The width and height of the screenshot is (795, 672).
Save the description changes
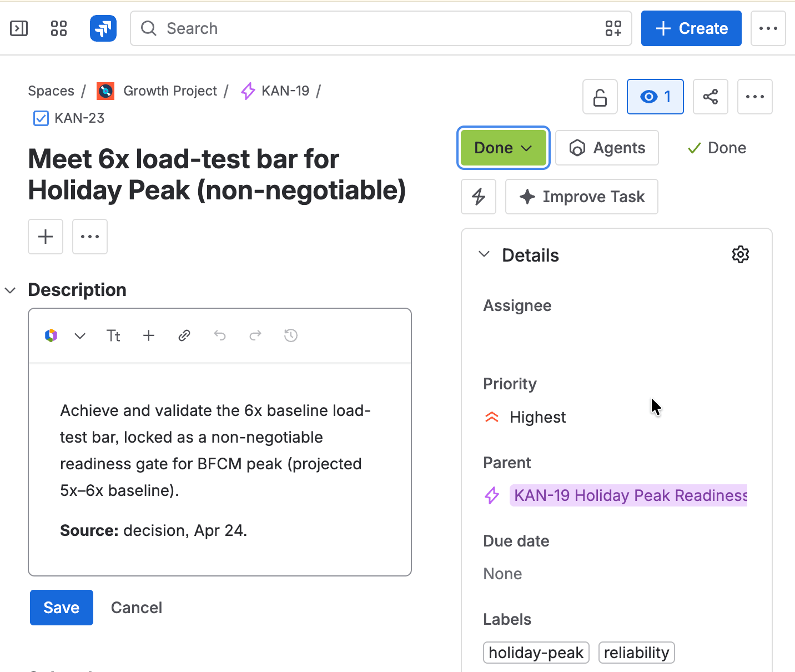pyautogui.click(x=62, y=608)
